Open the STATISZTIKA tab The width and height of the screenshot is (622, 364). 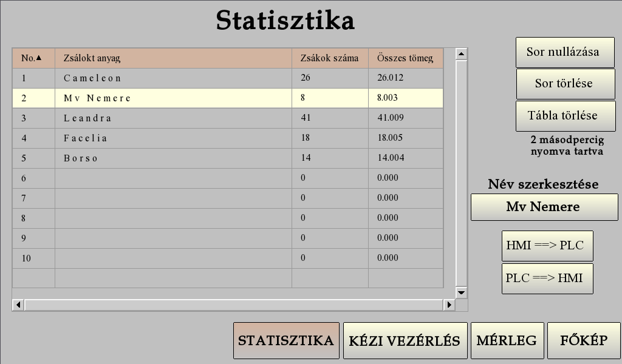pyautogui.click(x=286, y=340)
